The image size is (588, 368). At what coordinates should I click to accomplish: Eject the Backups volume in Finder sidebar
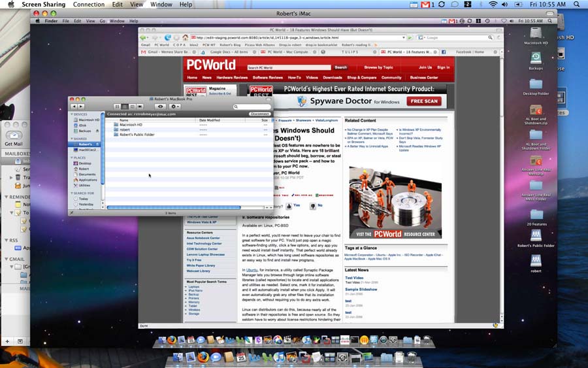[x=97, y=131]
